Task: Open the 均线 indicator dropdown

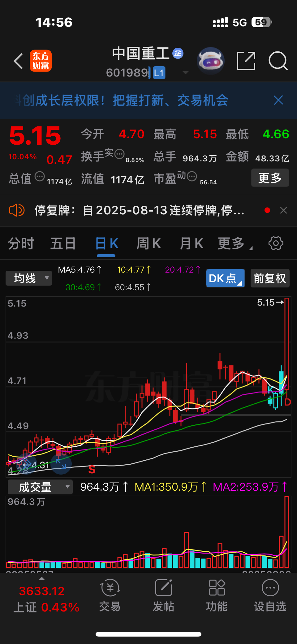Action: pyautogui.click(x=29, y=278)
